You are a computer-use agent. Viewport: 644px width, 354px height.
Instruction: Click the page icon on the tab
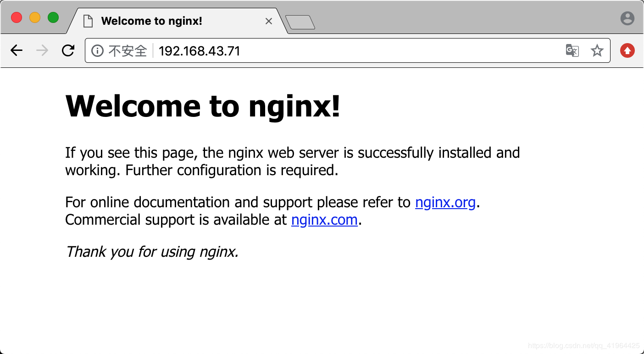pos(88,21)
